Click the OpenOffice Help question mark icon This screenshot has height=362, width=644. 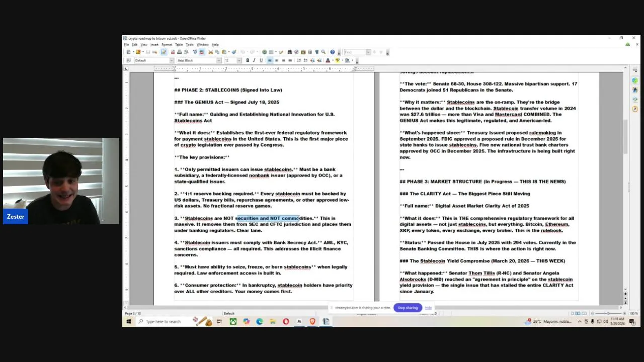(332, 52)
